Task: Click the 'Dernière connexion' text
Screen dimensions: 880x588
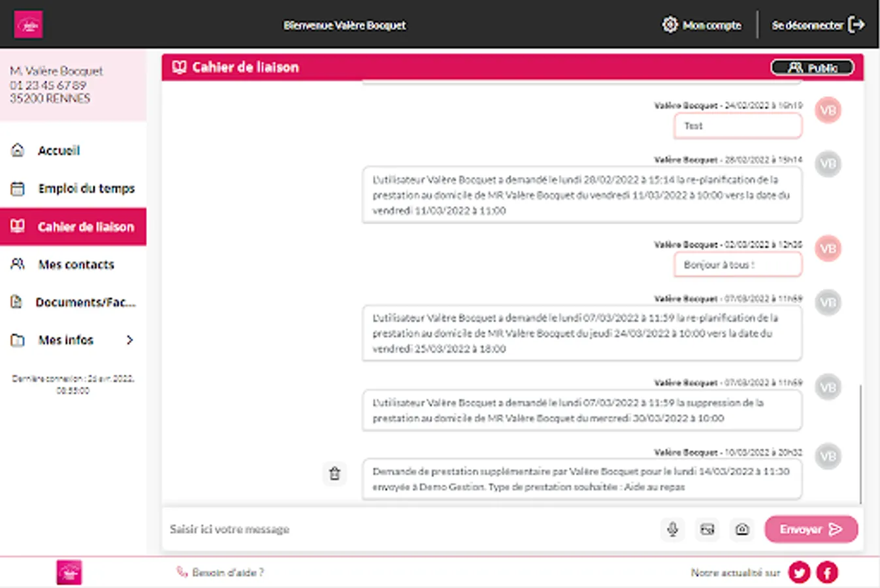Action: click(73, 384)
